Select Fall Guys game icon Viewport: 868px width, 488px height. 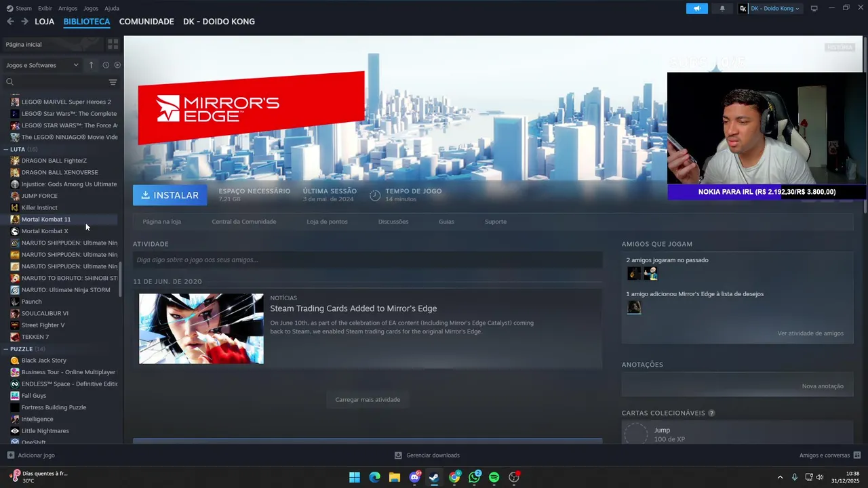(15, 396)
